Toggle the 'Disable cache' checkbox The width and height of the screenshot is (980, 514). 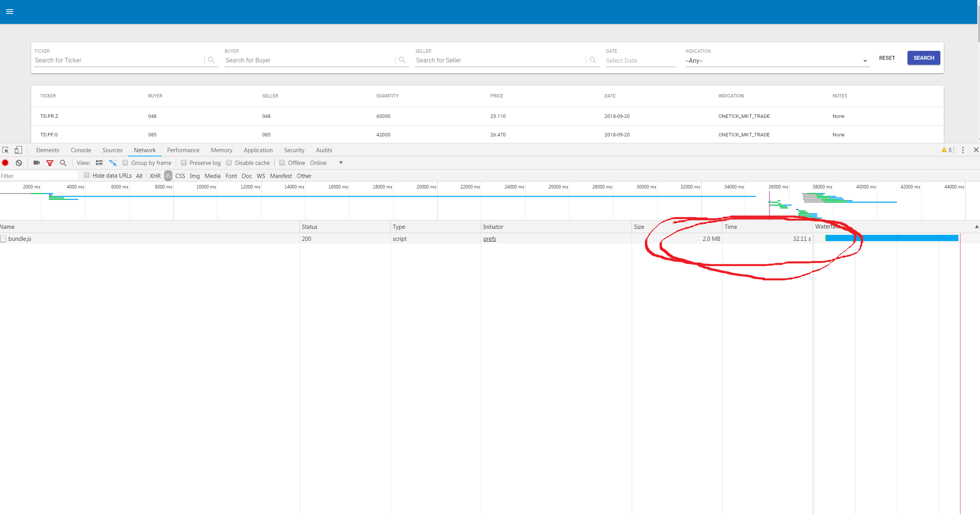click(x=229, y=162)
